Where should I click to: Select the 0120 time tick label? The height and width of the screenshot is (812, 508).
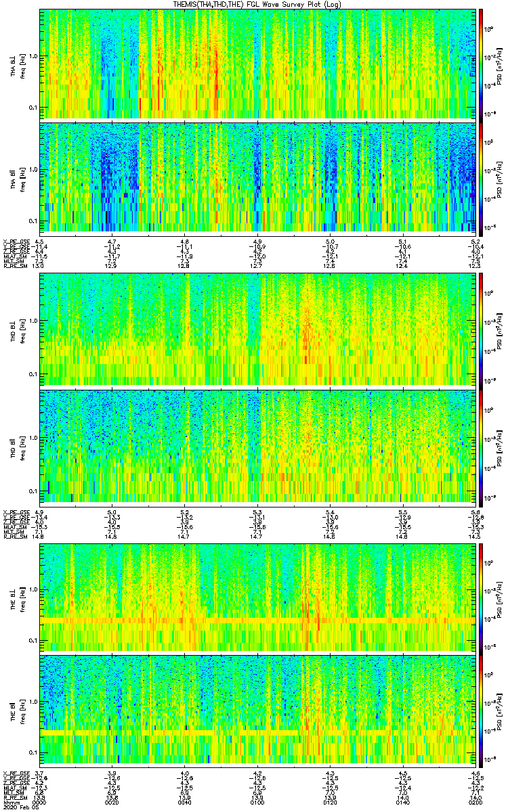pyautogui.click(x=331, y=802)
